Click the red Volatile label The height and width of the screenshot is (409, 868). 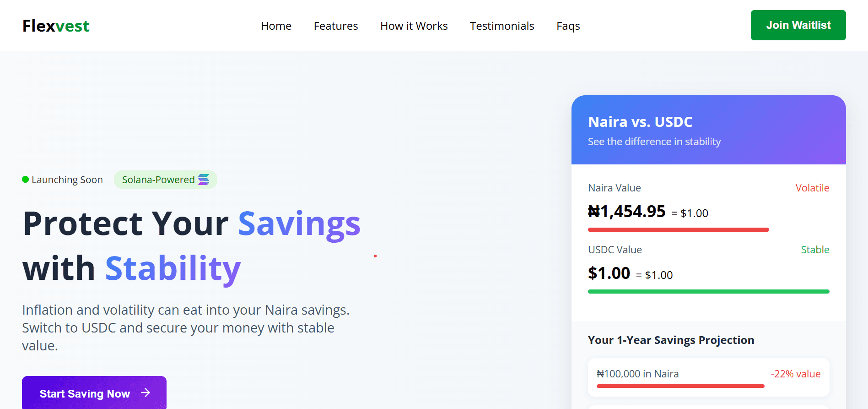(812, 188)
